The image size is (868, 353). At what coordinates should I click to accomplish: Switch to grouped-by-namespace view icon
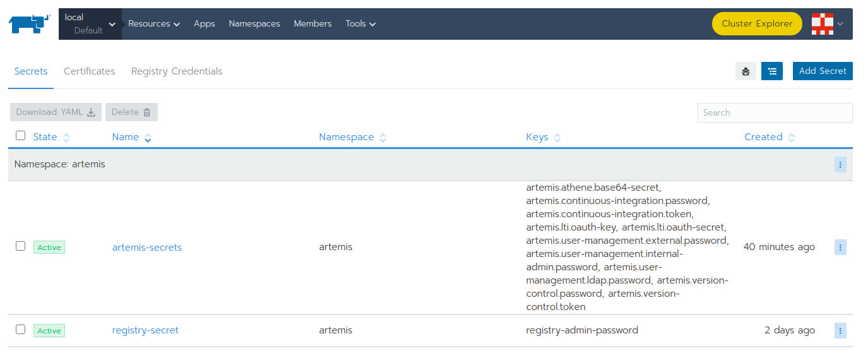tap(772, 71)
